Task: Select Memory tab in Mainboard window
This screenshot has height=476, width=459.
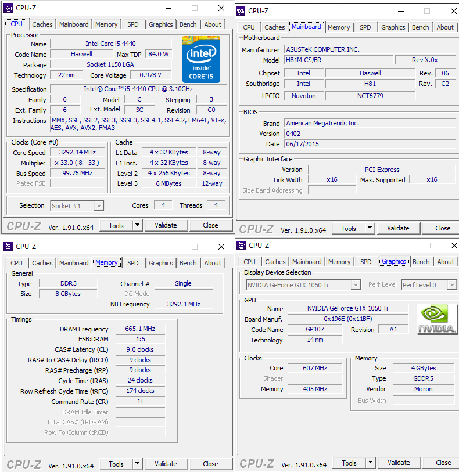Action: (x=339, y=27)
